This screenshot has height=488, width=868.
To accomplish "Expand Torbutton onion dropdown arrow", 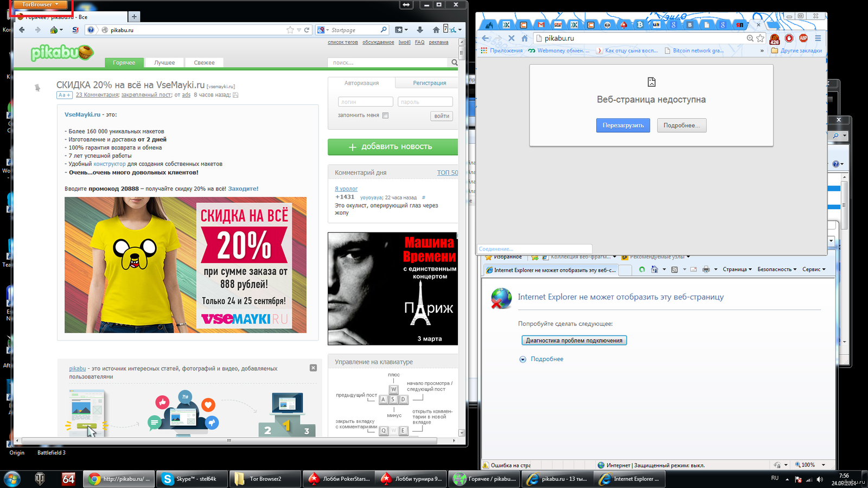I will (x=61, y=30).
